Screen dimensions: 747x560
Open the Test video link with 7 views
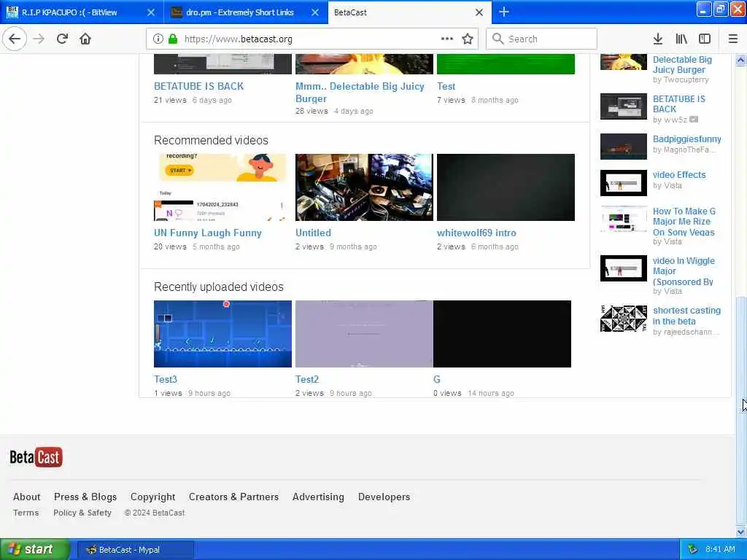pos(446,86)
